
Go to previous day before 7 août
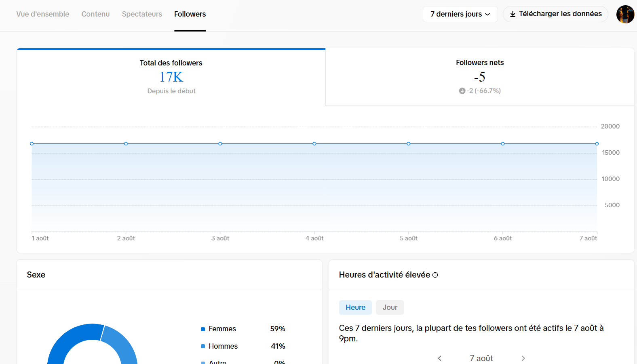[440, 358]
